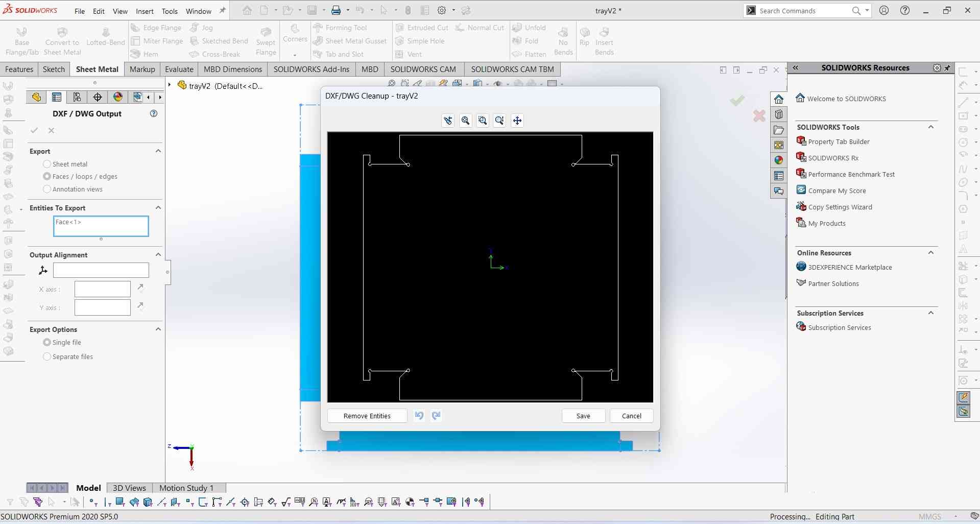The height and width of the screenshot is (524, 980).
Task: Click the X axis input field
Action: click(x=103, y=289)
